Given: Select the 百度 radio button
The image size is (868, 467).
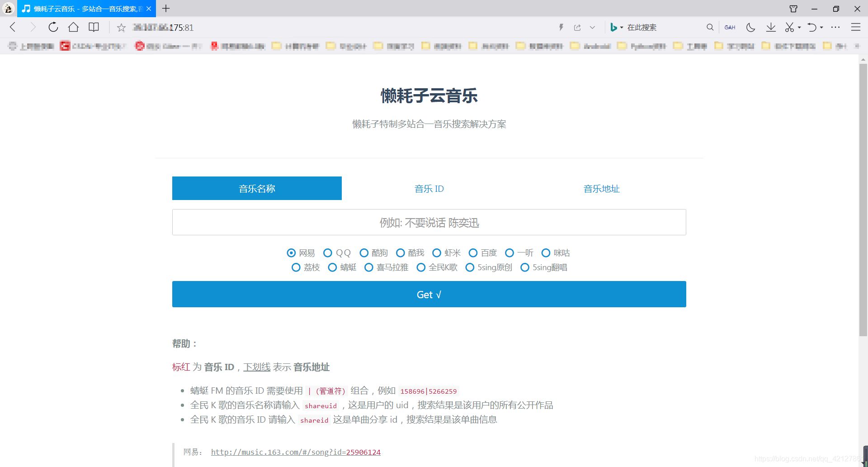Looking at the screenshot, I should point(473,253).
